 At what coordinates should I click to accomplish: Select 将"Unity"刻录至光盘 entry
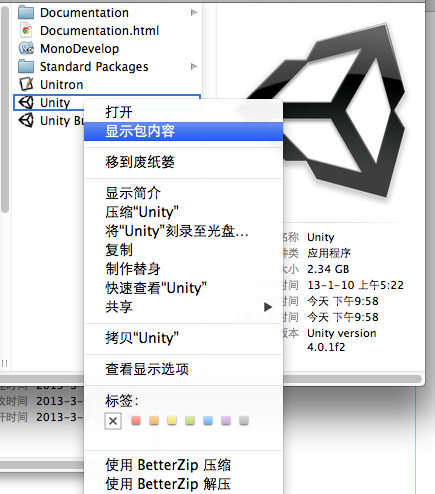click(183, 231)
